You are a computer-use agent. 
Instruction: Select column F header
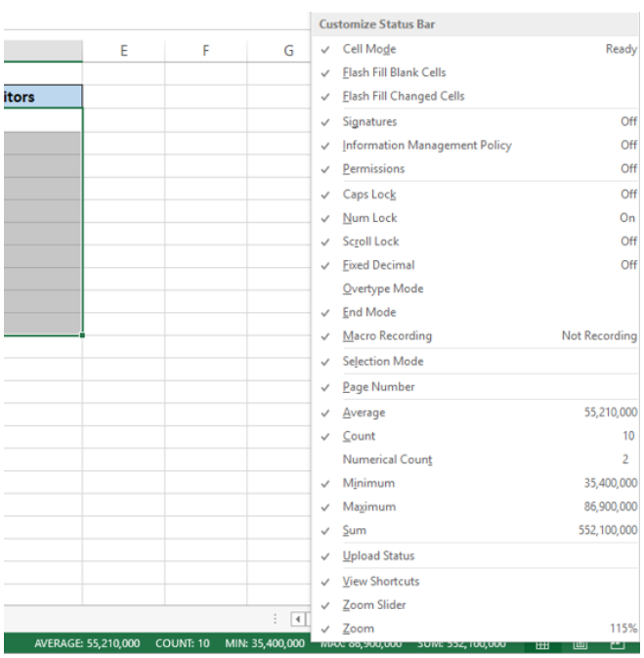205,51
